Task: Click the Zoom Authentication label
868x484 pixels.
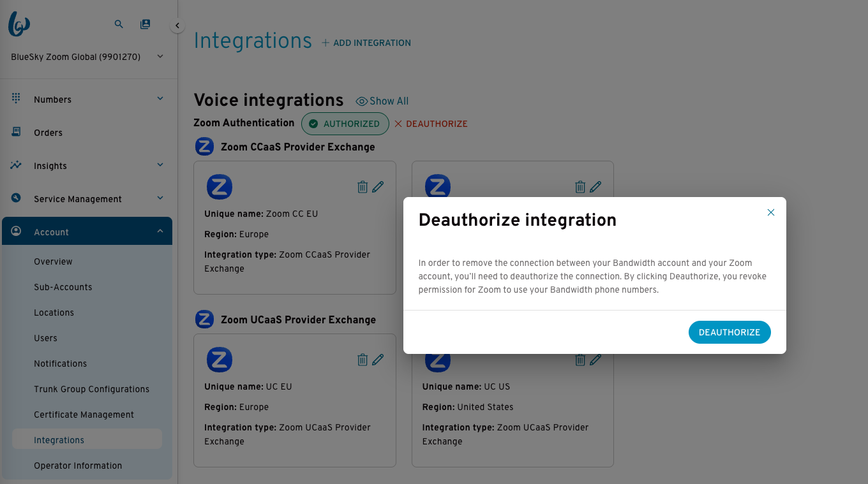Action: tap(244, 122)
